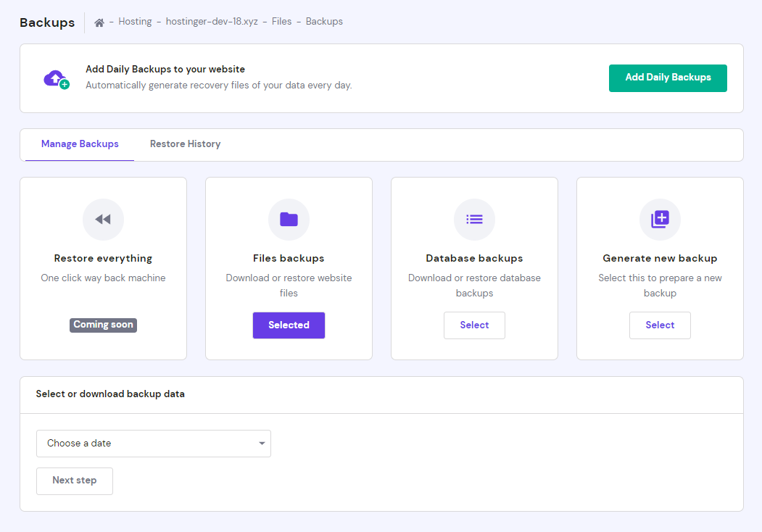Select the Manage Backups tab
The height and width of the screenshot is (532, 762).
click(80, 144)
